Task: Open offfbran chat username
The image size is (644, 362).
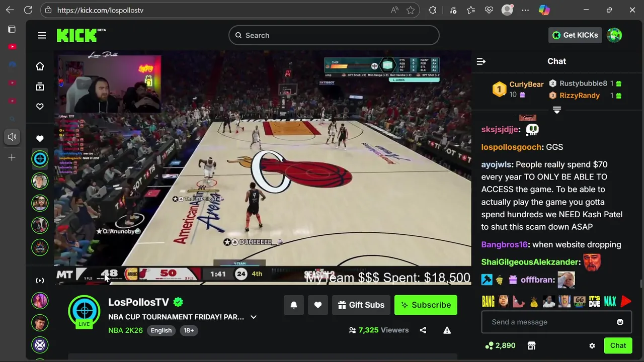Action: coord(537,280)
